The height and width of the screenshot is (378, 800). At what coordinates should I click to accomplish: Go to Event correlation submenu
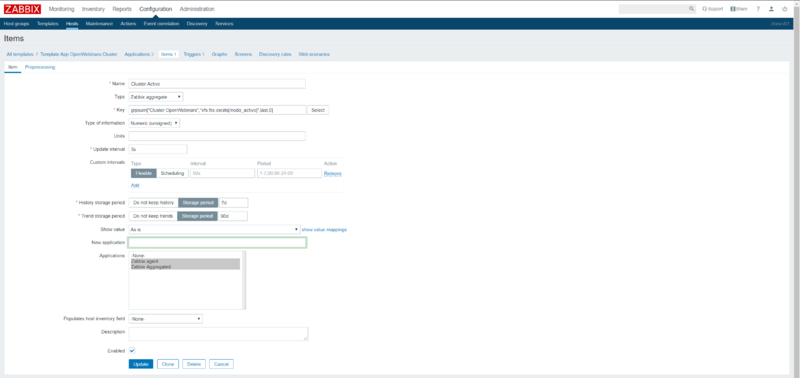pyautogui.click(x=161, y=24)
